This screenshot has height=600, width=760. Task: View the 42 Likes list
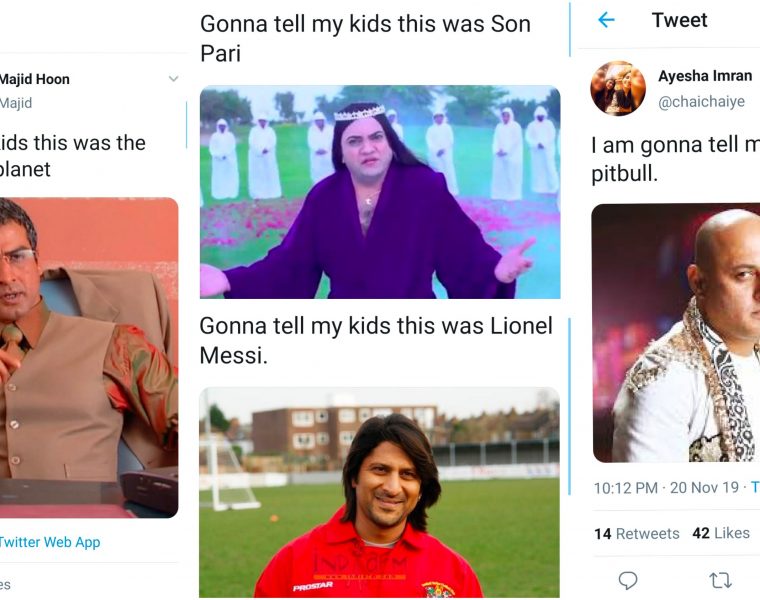pyautogui.click(x=721, y=533)
